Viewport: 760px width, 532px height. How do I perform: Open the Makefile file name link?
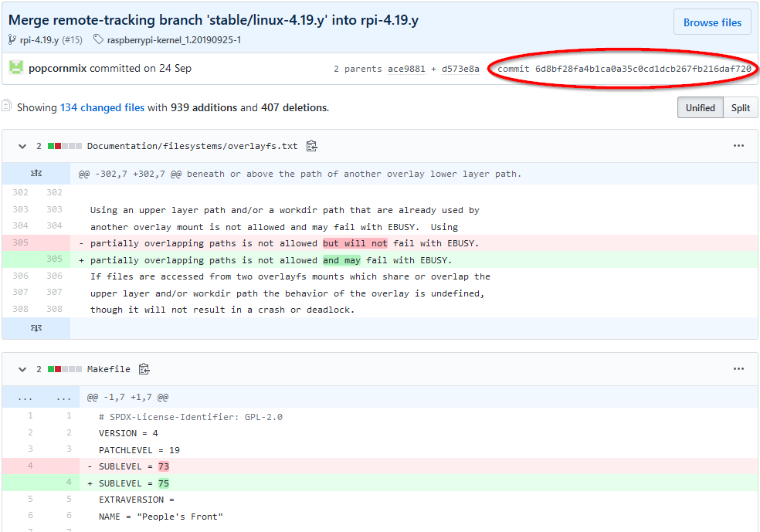pos(109,369)
